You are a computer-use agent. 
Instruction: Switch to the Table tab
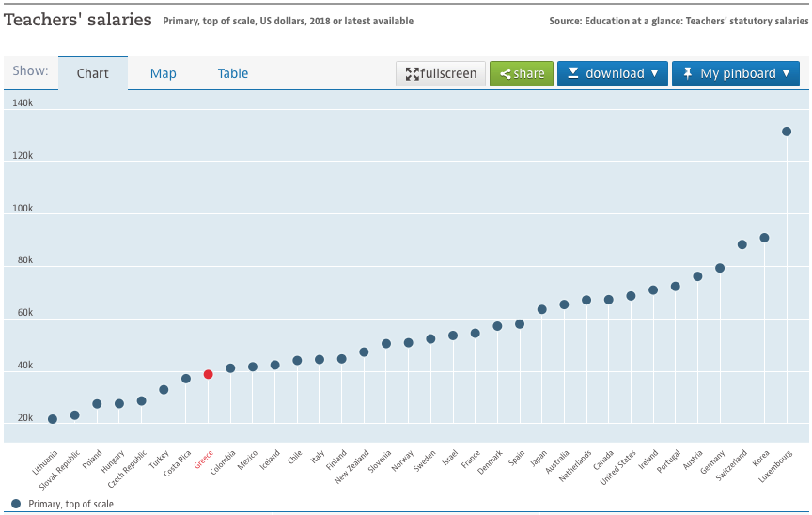[x=233, y=73]
